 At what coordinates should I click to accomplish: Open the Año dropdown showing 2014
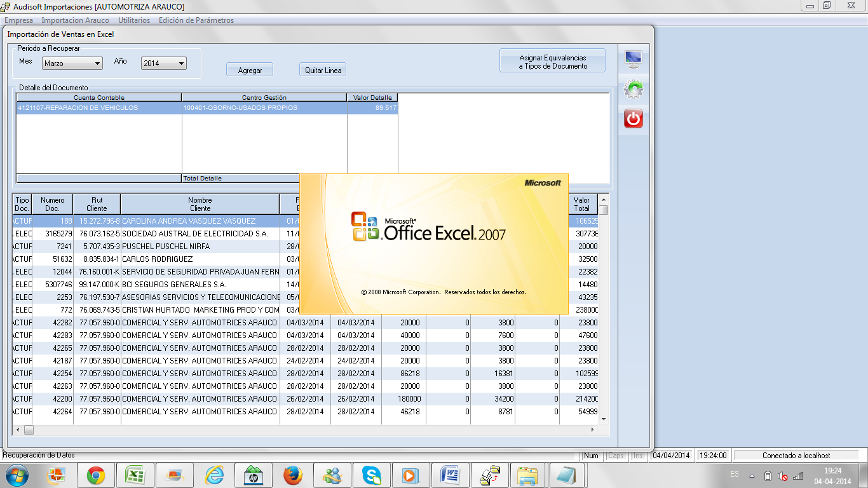[164, 64]
